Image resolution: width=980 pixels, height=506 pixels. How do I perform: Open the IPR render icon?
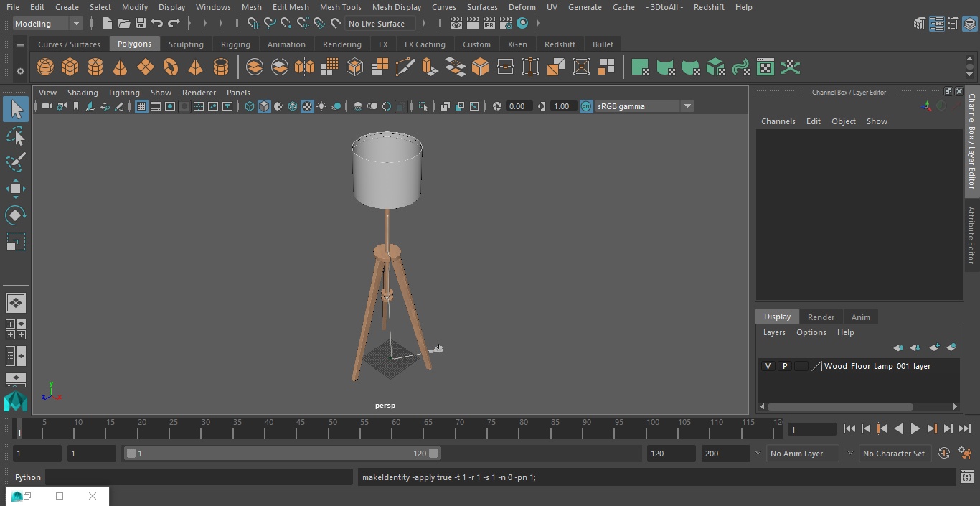pyautogui.click(x=489, y=24)
